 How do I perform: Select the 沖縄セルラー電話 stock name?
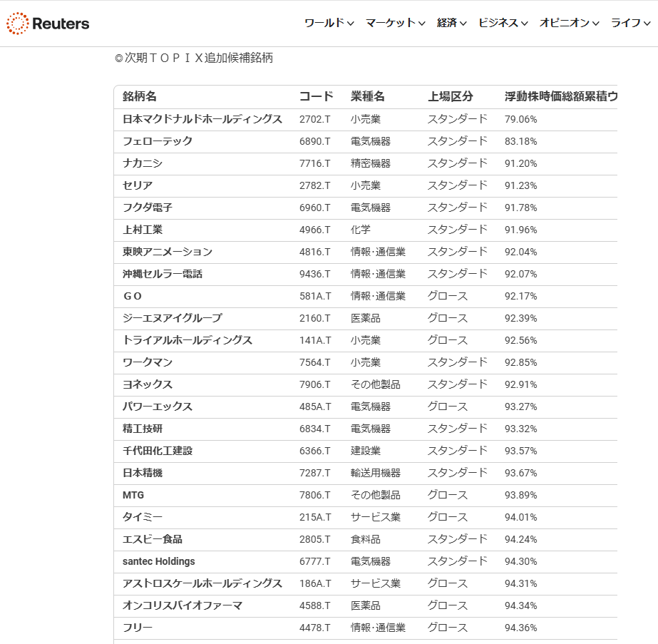pos(163,274)
